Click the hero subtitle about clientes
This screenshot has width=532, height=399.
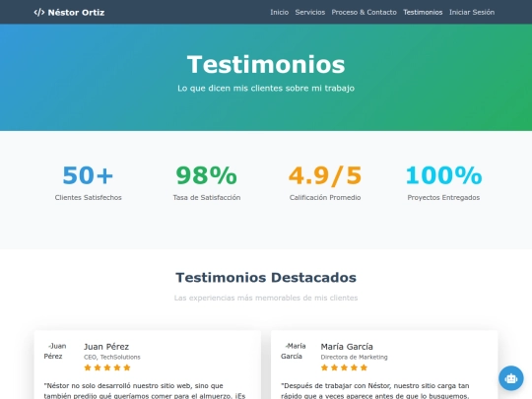click(x=266, y=89)
